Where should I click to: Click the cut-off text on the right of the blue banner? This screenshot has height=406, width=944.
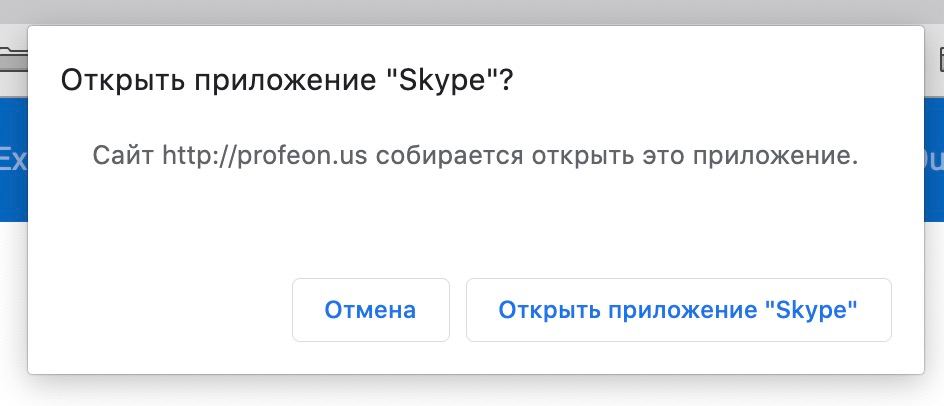[x=934, y=158]
